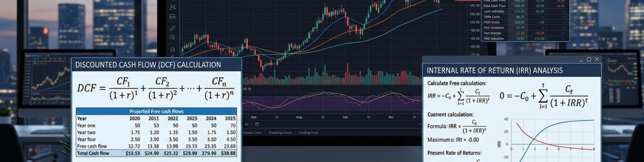This screenshot has width=644, height=162.
Task: Close the IRR Analysis window
Action: [x=597, y=59]
